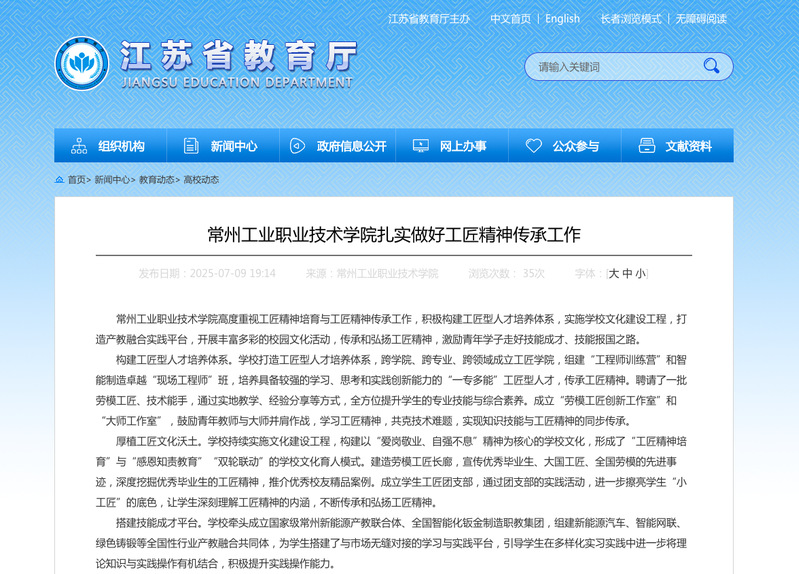Screen dimensions: 799x574
Task: Click the Jiangsu Education Department logo emblem
Action: click(81, 63)
